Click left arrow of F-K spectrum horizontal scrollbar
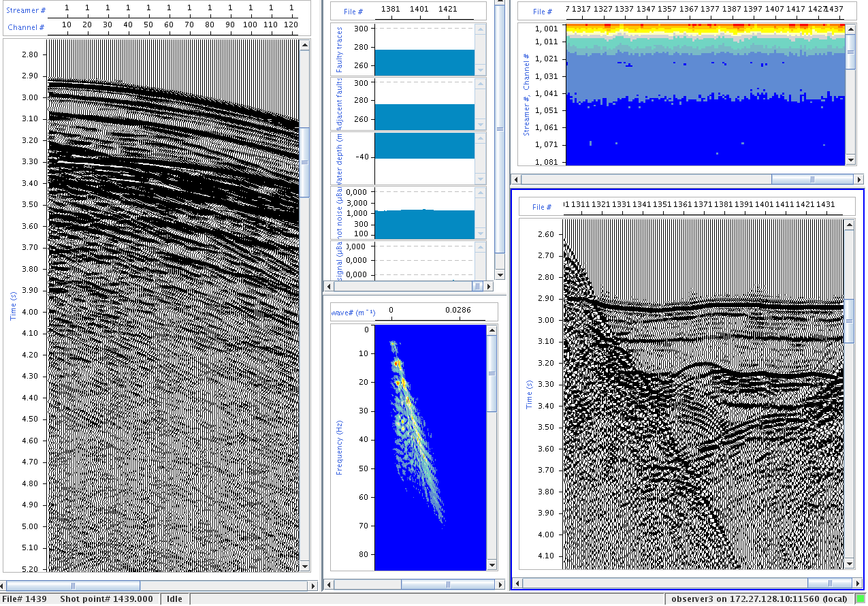Screen dimensions: 868x606 point(328,584)
